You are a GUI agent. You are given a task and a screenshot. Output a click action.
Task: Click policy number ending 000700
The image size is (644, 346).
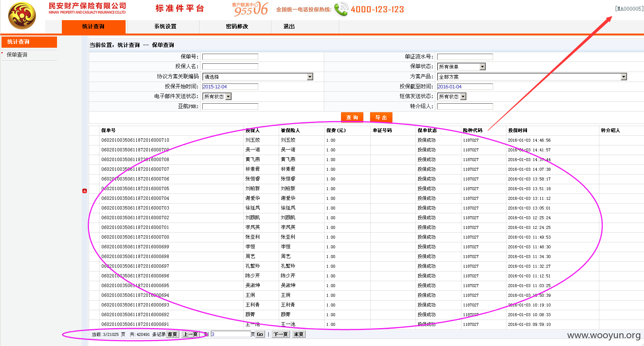click(x=135, y=237)
